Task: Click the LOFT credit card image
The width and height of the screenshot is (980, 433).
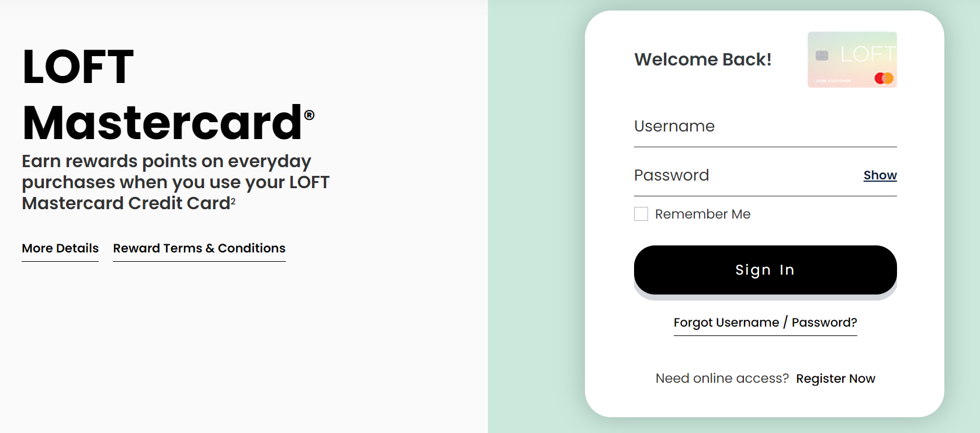Action: pos(852,58)
